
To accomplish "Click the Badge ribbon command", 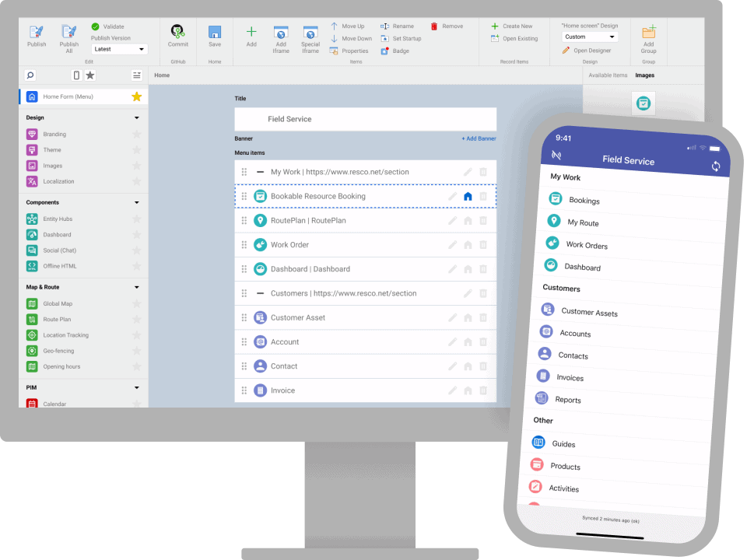I will pos(395,51).
